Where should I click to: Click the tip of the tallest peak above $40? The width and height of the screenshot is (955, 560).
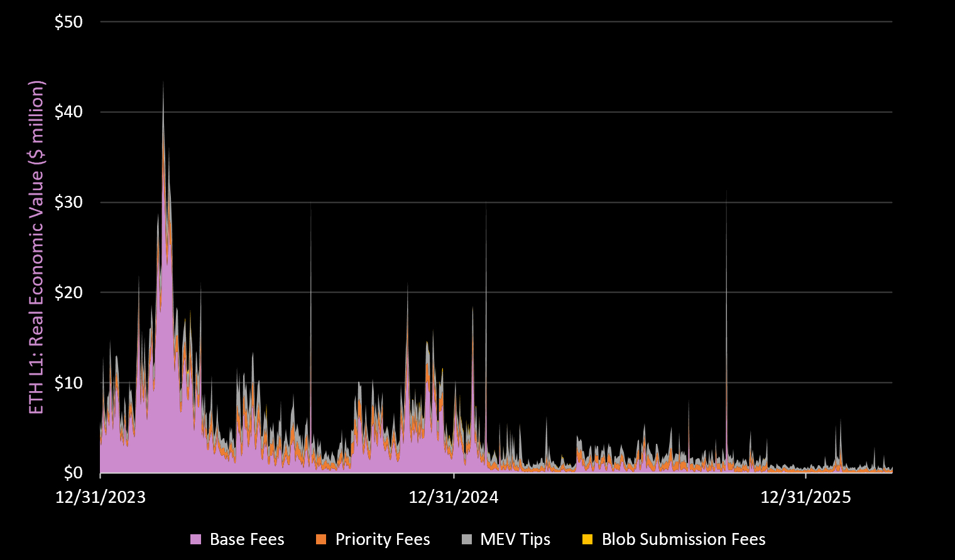[163, 82]
